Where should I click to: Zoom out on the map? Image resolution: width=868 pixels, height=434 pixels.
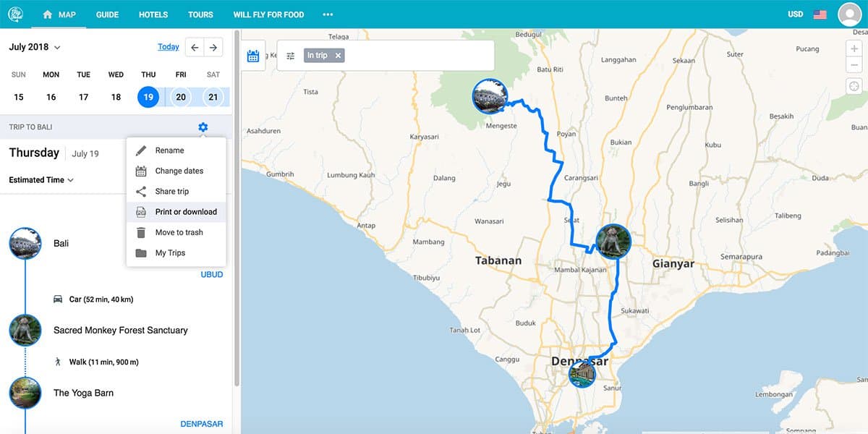(854, 65)
